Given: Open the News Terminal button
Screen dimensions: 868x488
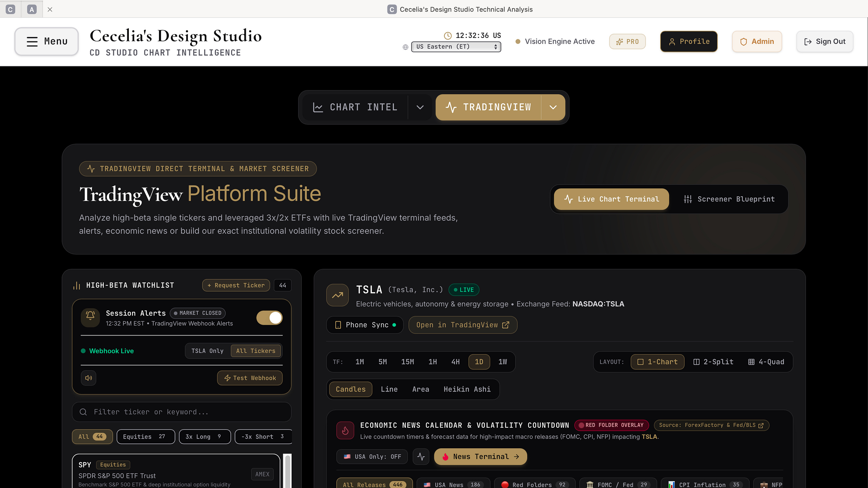Looking at the screenshot, I should click(x=480, y=456).
